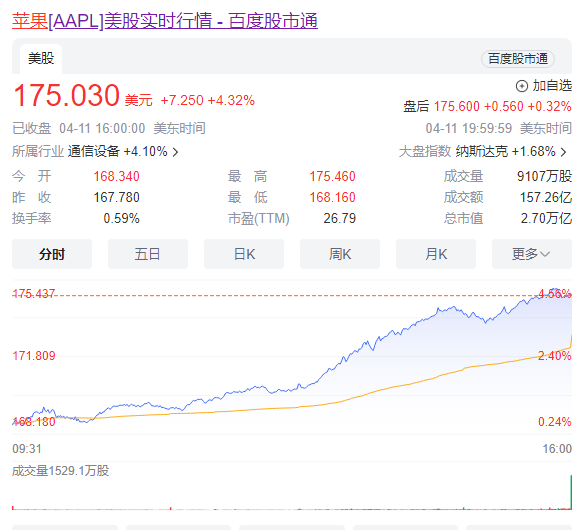This screenshot has height=530, width=587.
Task: Click the after-hours timestamp 04-11 19:59:59
Action: (469, 128)
